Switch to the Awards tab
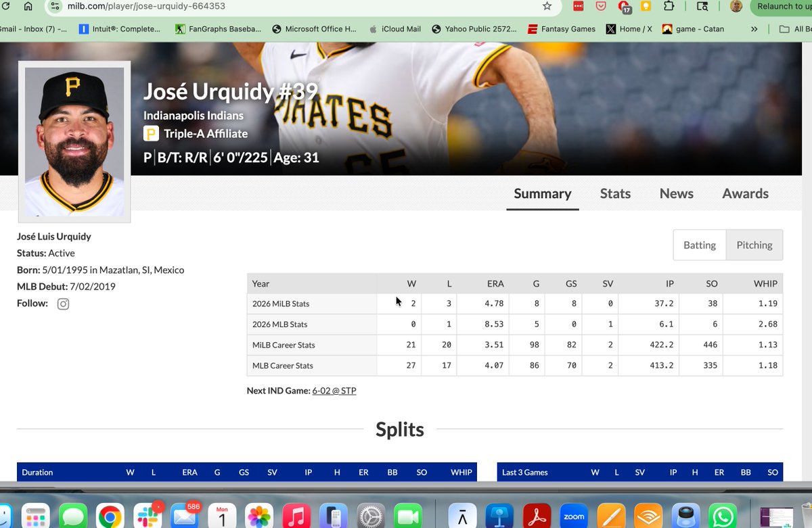Image resolution: width=812 pixels, height=528 pixels. [x=745, y=193]
